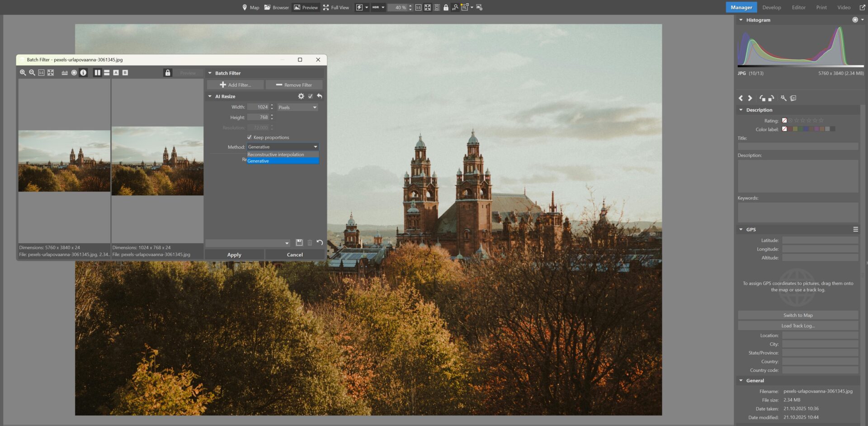This screenshot has height=426, width=868.
Task: Go to the next image
Action: tap(750, 98)
